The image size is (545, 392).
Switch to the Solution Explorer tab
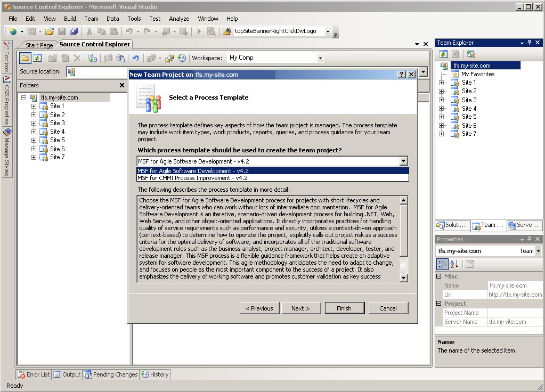coord(452,225)
